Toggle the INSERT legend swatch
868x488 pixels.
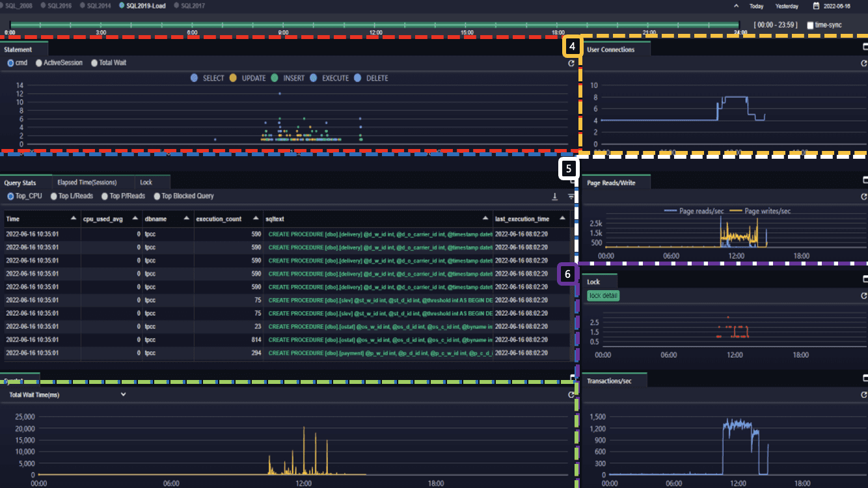(x=275, y=78)
